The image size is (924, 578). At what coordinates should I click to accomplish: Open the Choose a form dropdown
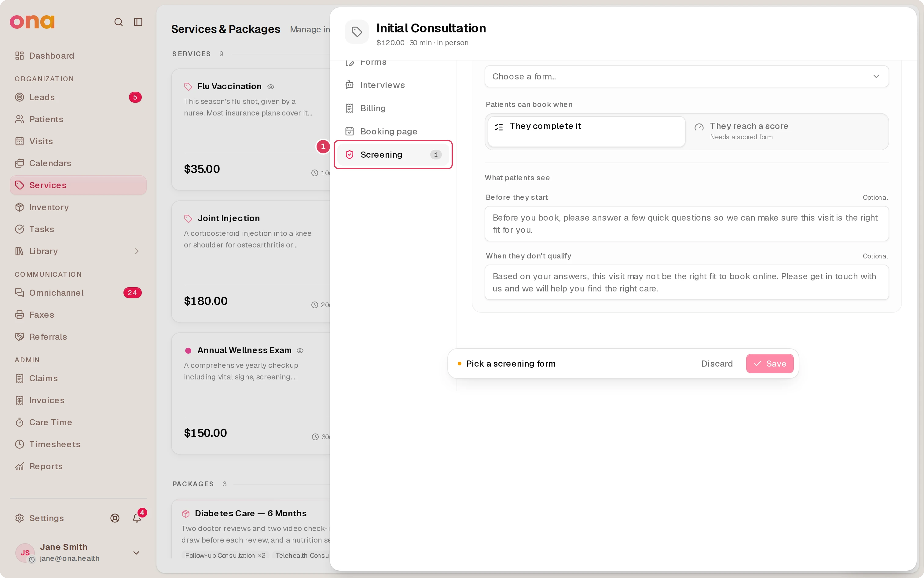click(687, 76)
